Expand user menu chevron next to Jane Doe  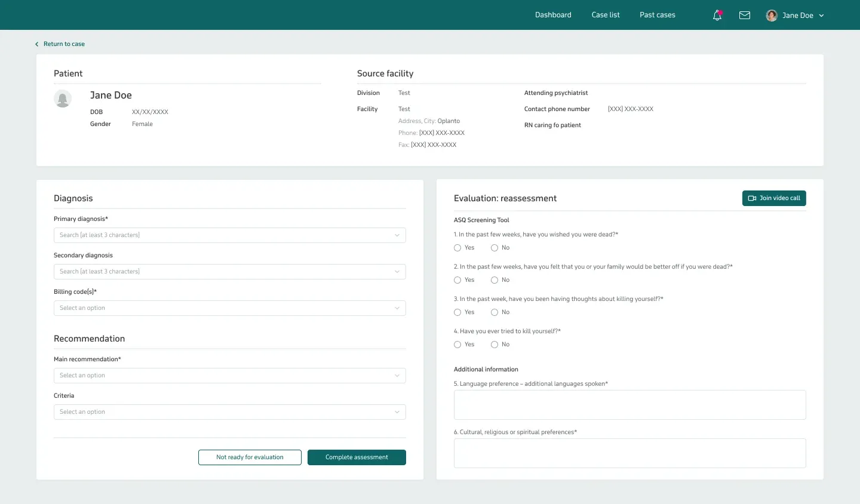[x=822, y=16]
